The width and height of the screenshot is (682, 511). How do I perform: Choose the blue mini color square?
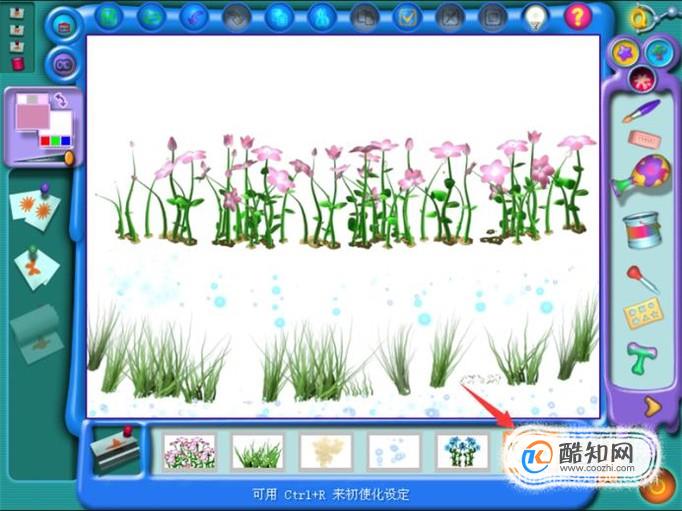coord(66,141)
